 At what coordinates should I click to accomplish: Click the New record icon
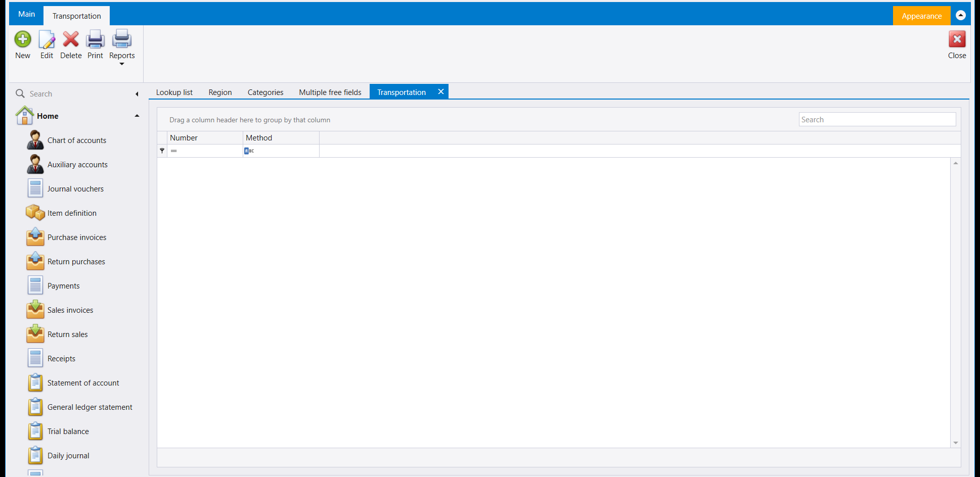pyautogui.click(x=23, y=39)
